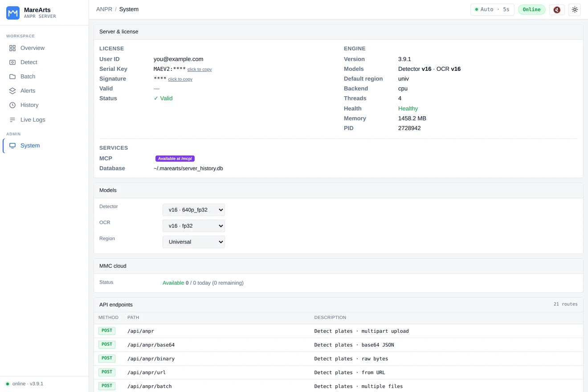Click the 'online · v3.9.1' footer status
The height and width of the screenshot is (392, 588).
28,384
